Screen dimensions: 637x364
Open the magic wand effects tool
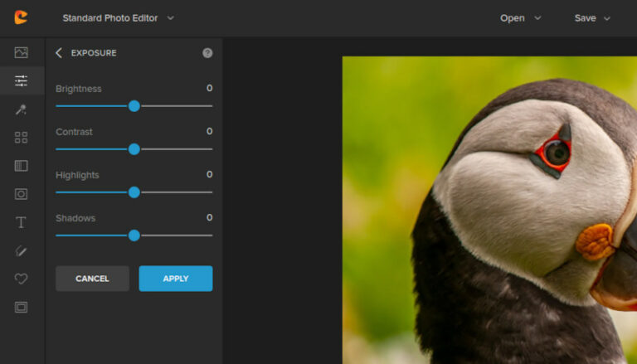(21, 109)
